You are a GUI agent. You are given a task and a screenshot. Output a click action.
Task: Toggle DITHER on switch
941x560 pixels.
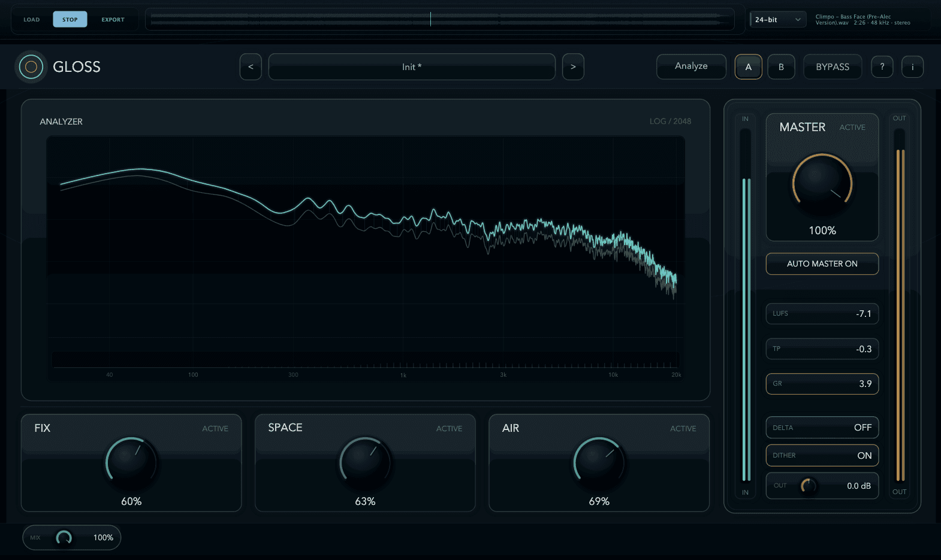(822, 455)
